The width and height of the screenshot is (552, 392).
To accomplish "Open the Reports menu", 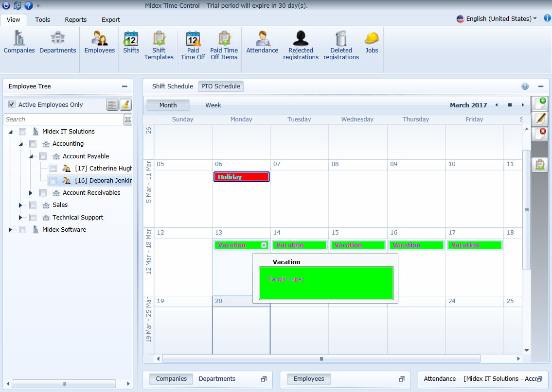I will pos(75,20).
